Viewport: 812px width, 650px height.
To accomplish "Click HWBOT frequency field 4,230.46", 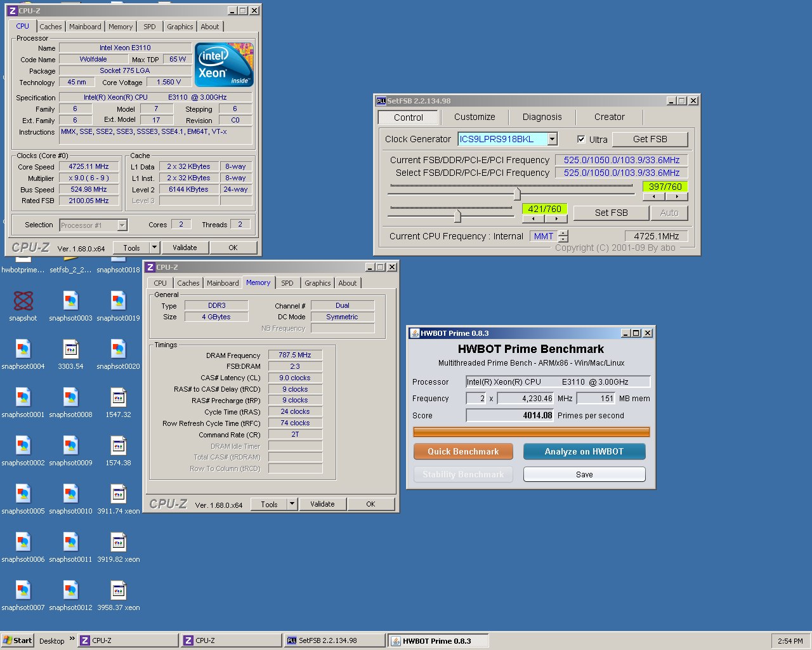I will click(x=526, y=399).
